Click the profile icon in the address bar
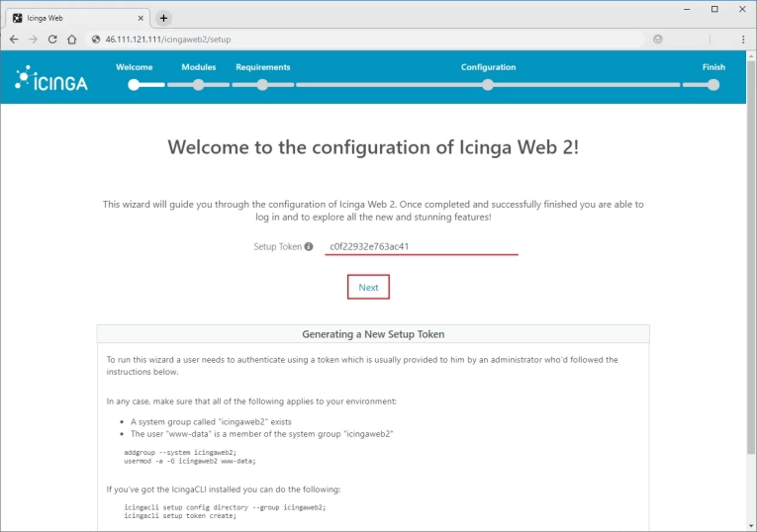Image resolution: width=757 pixels, height=532 pixels. pos(658,39)
